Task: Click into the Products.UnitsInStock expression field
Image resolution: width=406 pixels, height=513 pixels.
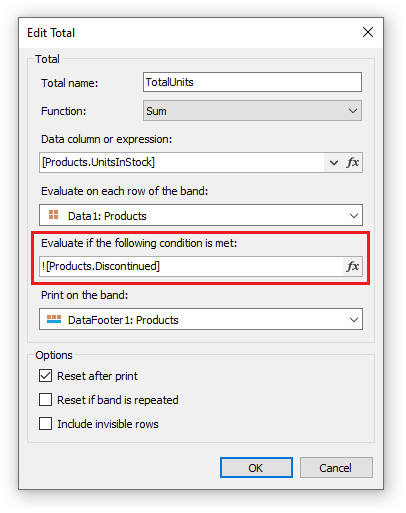Action: (182, 163)
